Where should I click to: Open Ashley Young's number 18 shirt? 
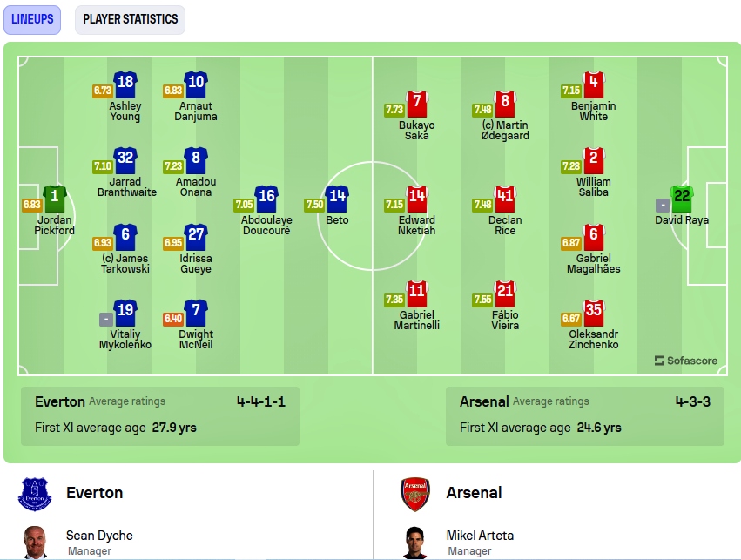[x=125, y=85]
